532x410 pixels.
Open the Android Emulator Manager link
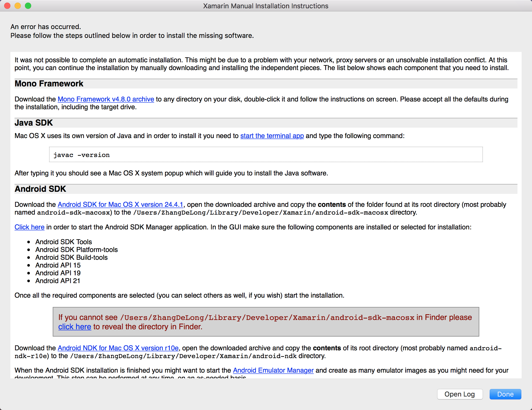click(x=273, y=370)
